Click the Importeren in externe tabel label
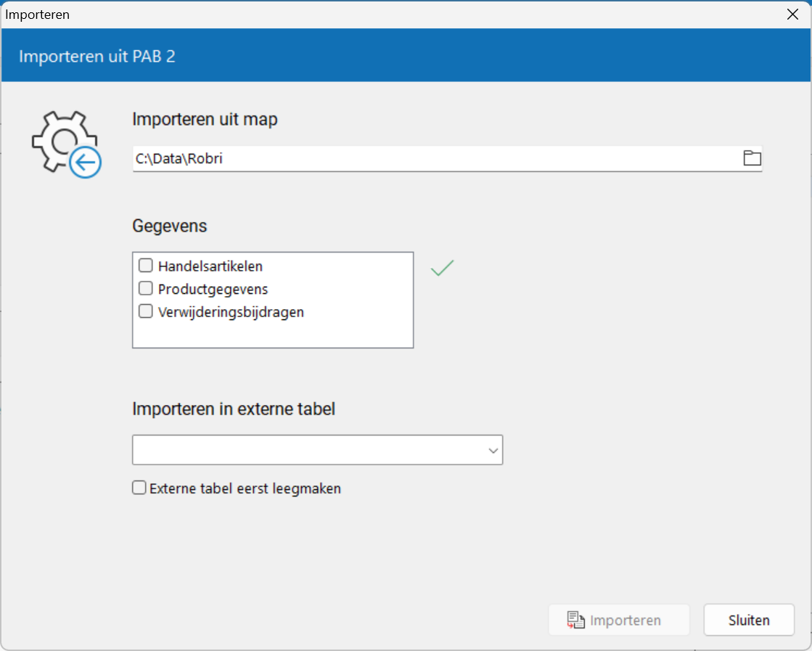Screen dimensions: 812x651 coord(234,409)
